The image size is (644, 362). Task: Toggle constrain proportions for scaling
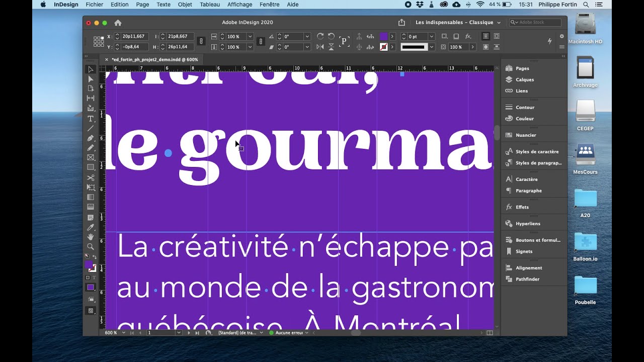261,41
